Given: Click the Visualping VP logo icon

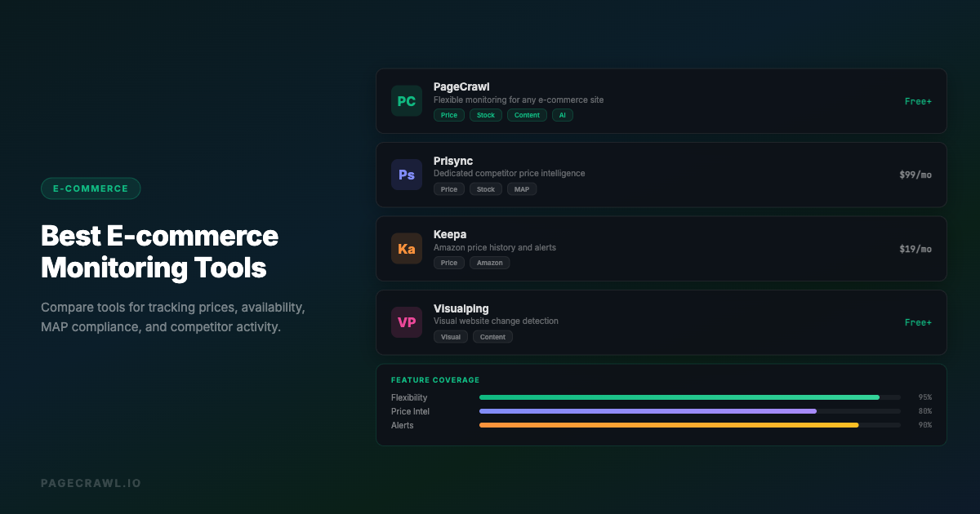Looking at the screenshot, I should pyautogui.click(x=407, y=322).
